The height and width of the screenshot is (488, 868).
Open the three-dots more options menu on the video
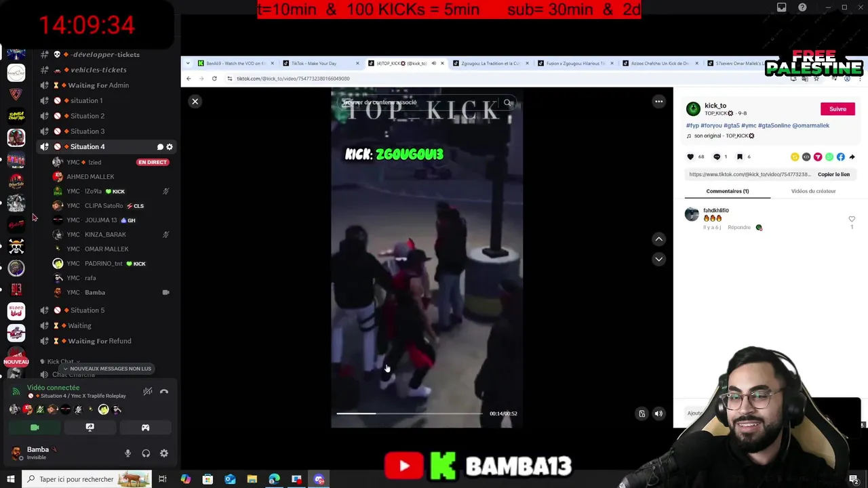click(658, 102)
